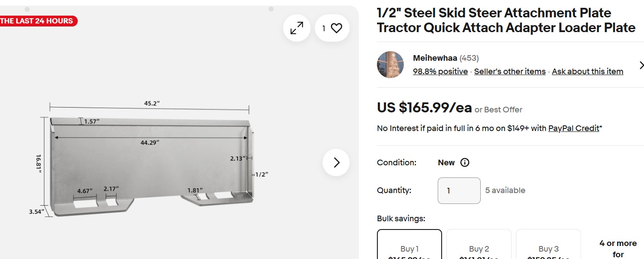Select the Buy 3 bulk option
The height and width of the screenshot is (259, 644).
tap(548, 248)
